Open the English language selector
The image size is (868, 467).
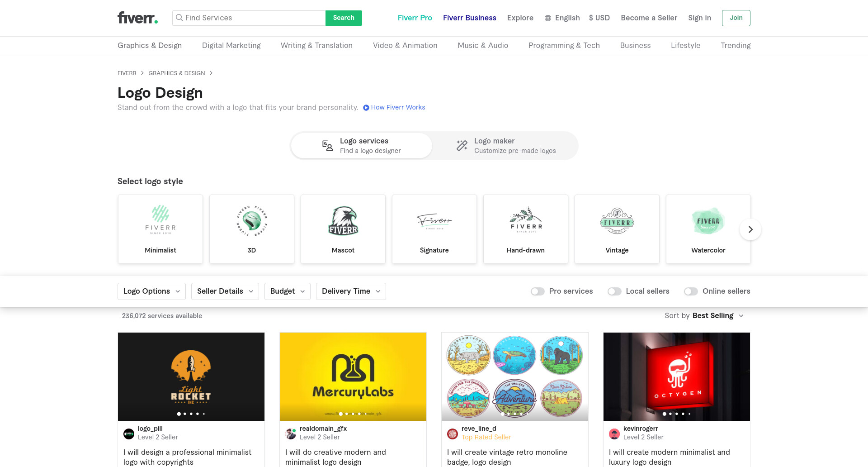(562, 18)
